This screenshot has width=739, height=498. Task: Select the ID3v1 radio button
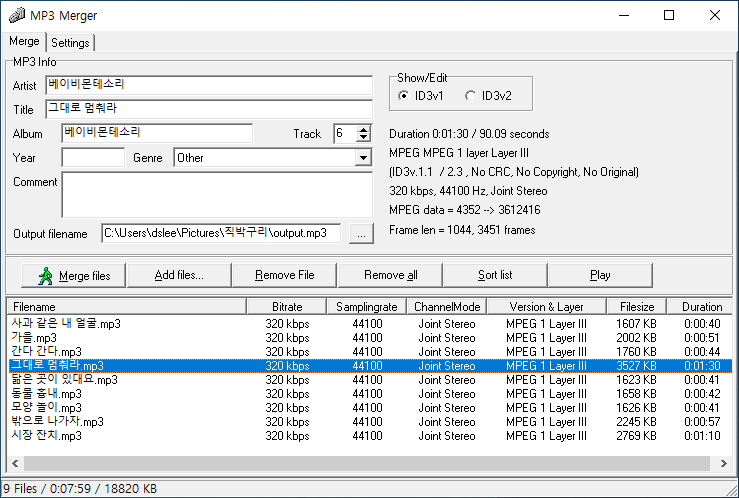(x=404, y=96)
